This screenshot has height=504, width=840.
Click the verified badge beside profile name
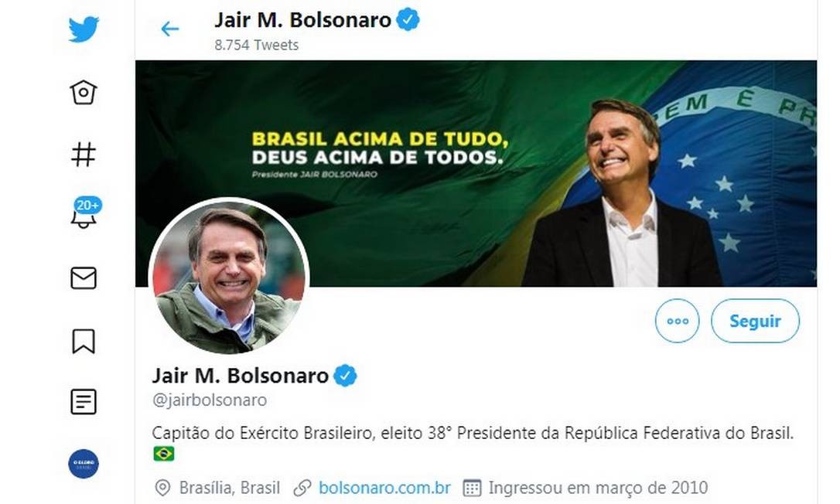click(x=346, y=376)
